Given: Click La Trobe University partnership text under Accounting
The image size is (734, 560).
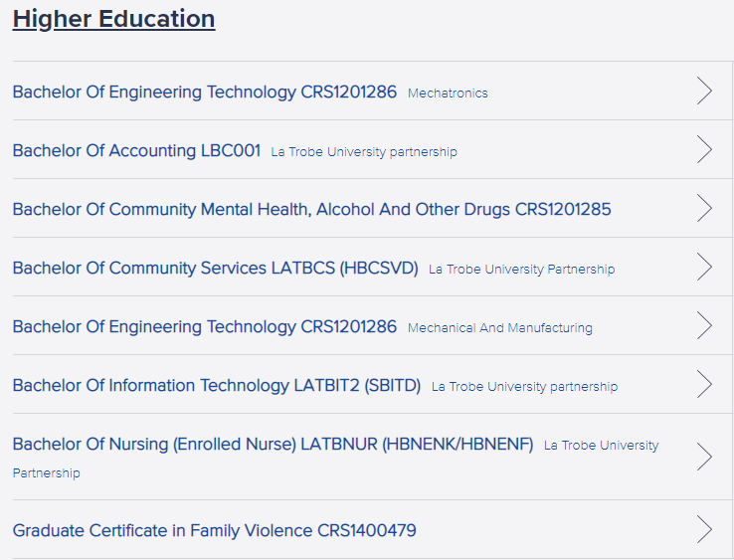Looking at the screenshot, I should coord(364,152).
